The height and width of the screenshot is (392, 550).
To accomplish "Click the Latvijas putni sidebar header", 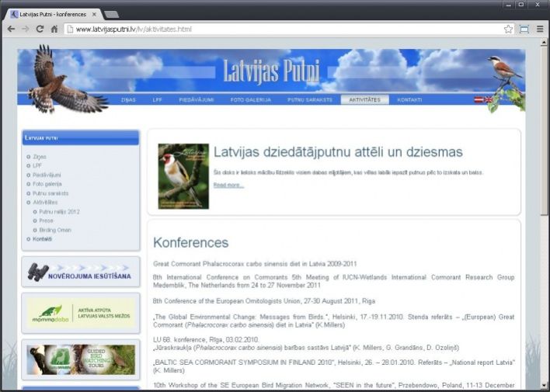I will tap(81, 138).
